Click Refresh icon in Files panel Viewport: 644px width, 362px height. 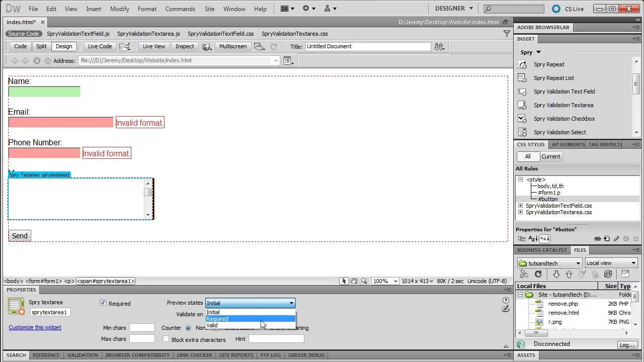(x=538, y=274)
